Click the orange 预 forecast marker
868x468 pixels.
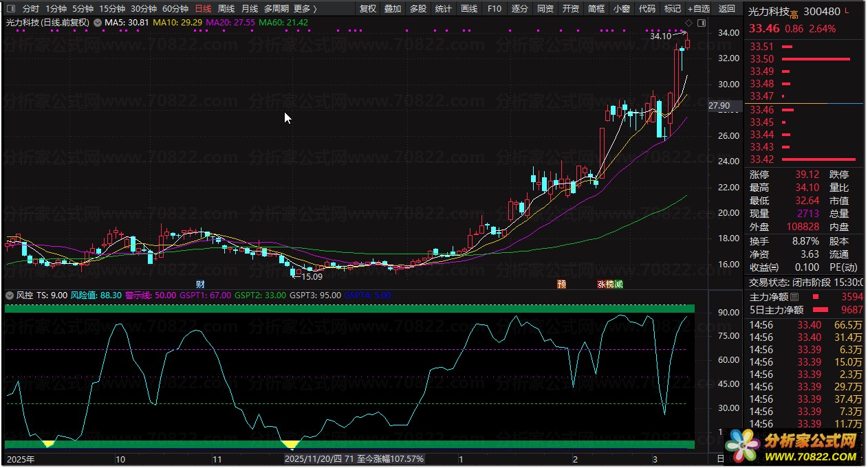coord(561,284)
